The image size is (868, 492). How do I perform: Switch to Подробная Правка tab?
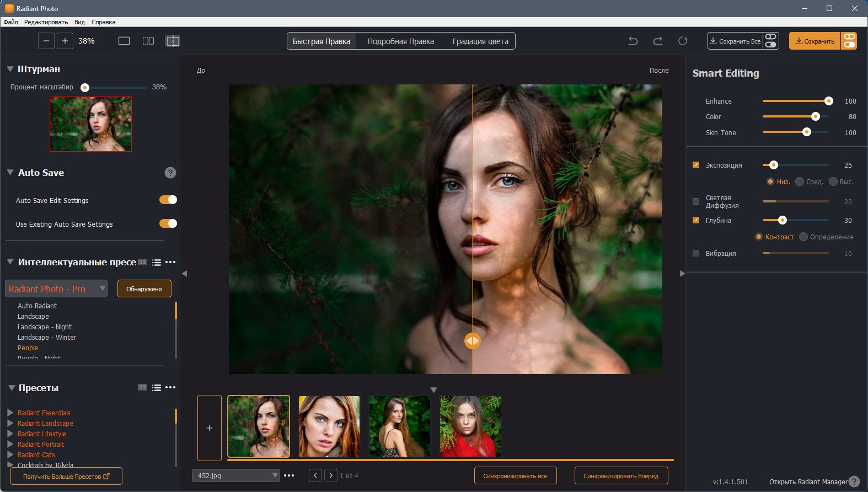coord(401,41)
